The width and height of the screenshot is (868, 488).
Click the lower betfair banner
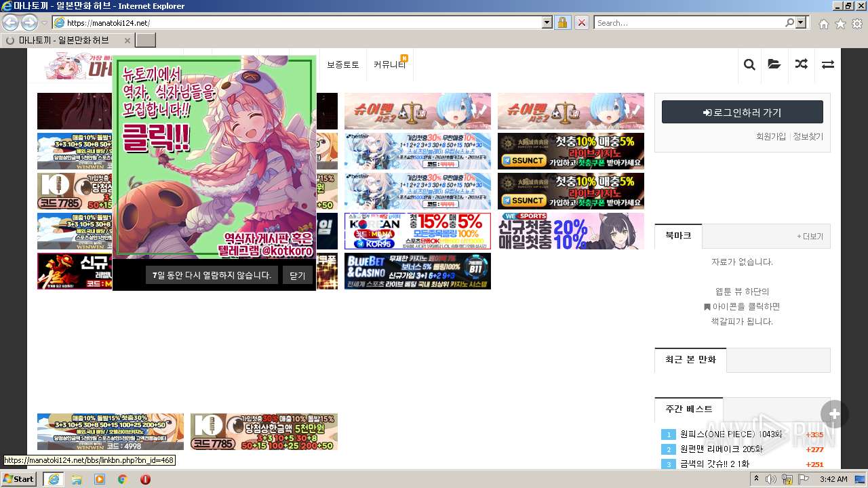click(417, 191)
